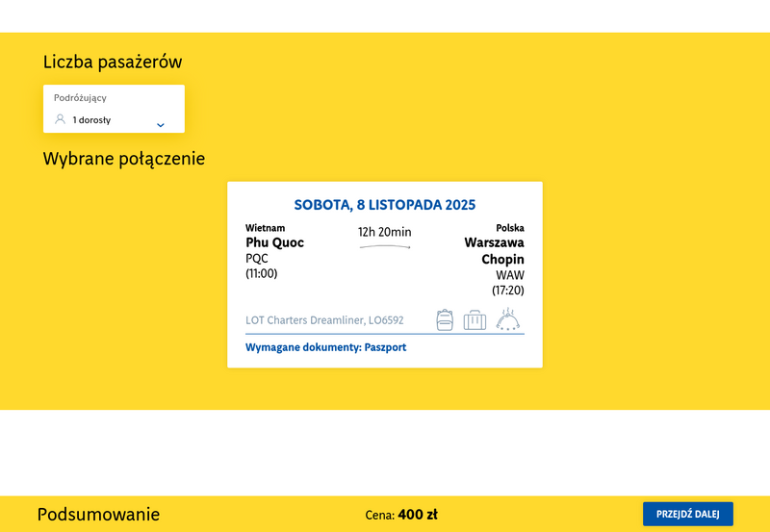Click the suitcase checked-baggage icon
Image resolution: width=770 pixels, height=532 pixels.
[475, 320]
